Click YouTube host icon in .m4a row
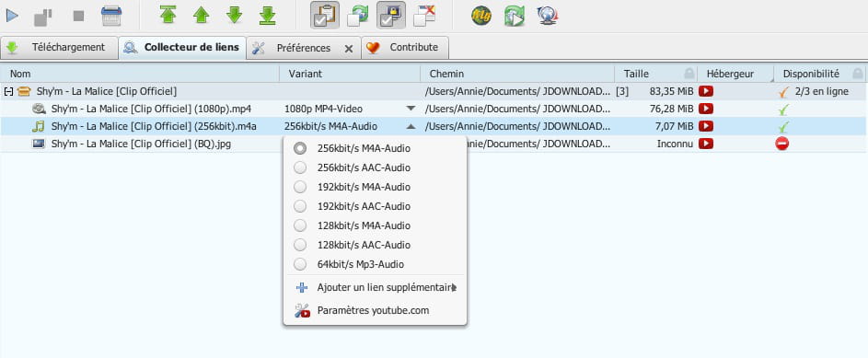The width and height of the screenshot is (868, 358). tap(706, 126)
